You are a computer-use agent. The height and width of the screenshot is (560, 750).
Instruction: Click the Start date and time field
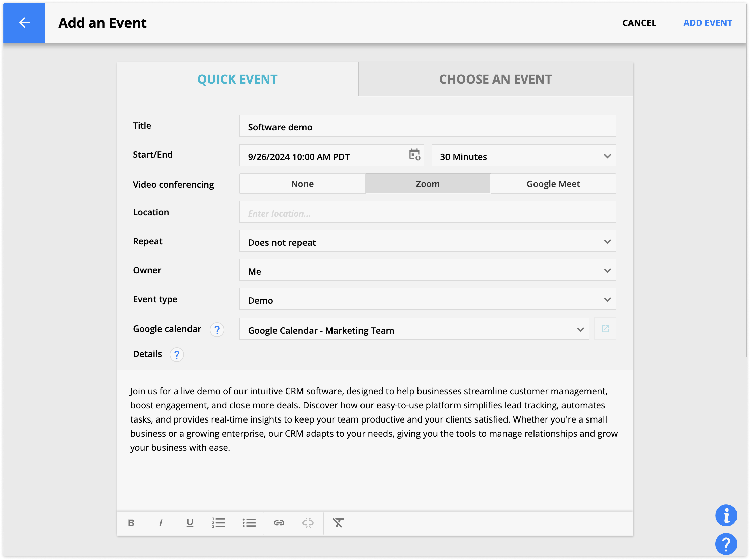point(332,156)
